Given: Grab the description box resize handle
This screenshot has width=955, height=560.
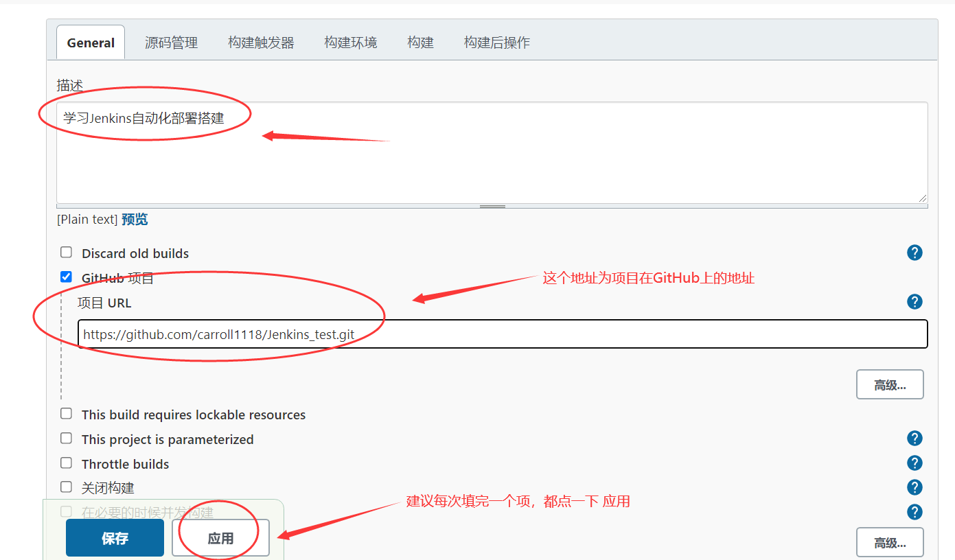Looking at the screenshot, I should coord(922,197).
